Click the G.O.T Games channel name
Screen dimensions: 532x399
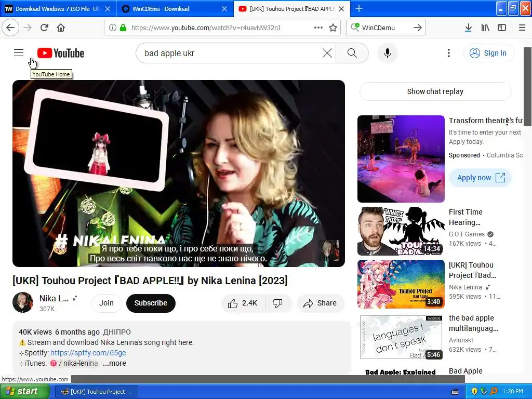coord(467,234)
